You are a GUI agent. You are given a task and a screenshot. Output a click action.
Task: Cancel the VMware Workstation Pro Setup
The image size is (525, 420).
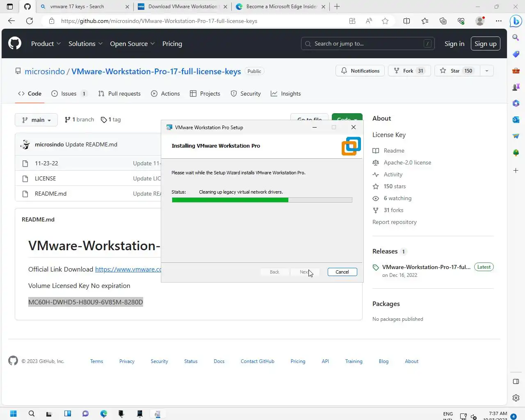[342, 272]
